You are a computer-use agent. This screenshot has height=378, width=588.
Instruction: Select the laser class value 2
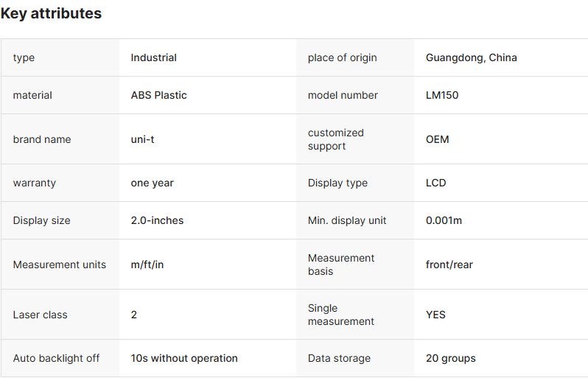pos(134,315)
